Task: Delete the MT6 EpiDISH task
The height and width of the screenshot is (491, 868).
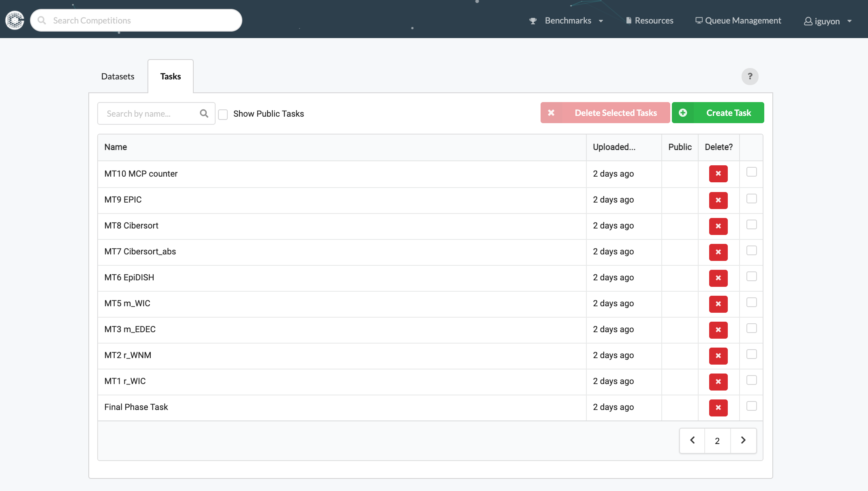Action: point(718,278)
